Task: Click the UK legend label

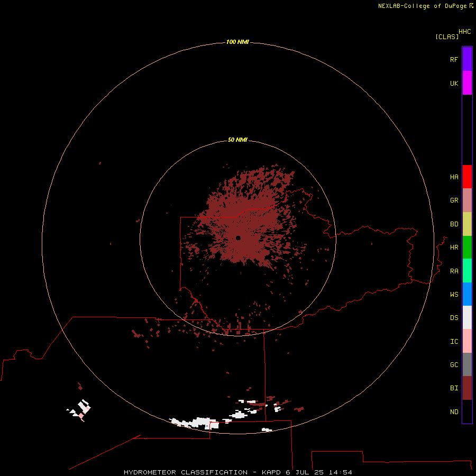Action: tap(454, 83)
